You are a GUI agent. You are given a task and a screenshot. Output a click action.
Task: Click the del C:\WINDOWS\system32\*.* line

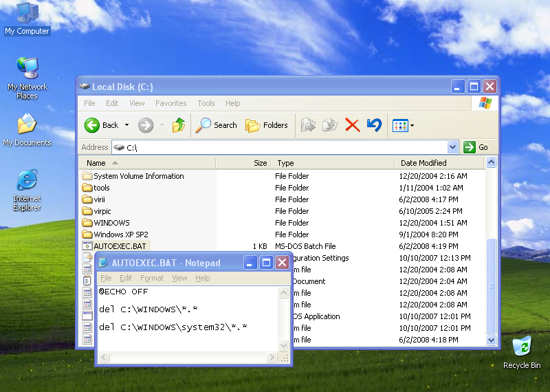173,327
